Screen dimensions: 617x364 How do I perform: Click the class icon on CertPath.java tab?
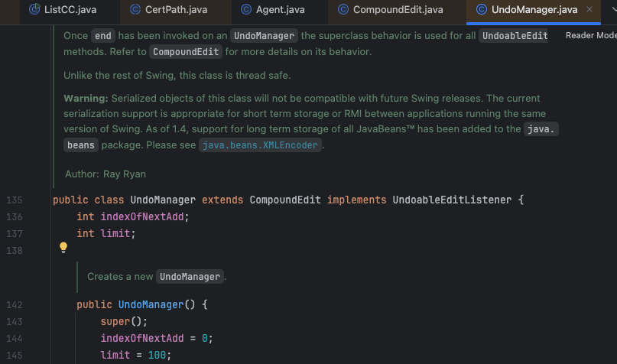tap(136, 9)
